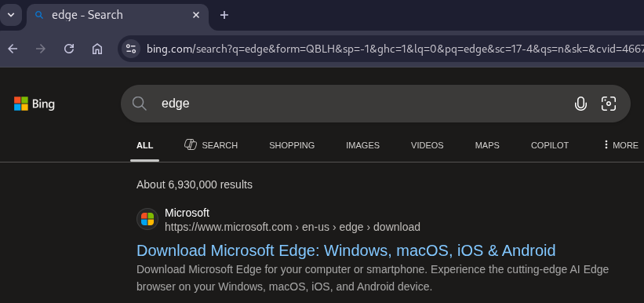
Task: View site information icon in address bar
Action: (131, 49)
